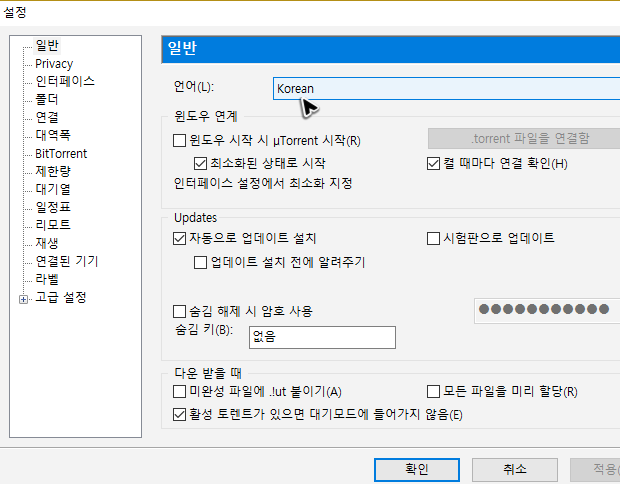Enable 모든 파일을 미리 할당
The height and width of the screenshot is (484, 620).
pos(433,392)
